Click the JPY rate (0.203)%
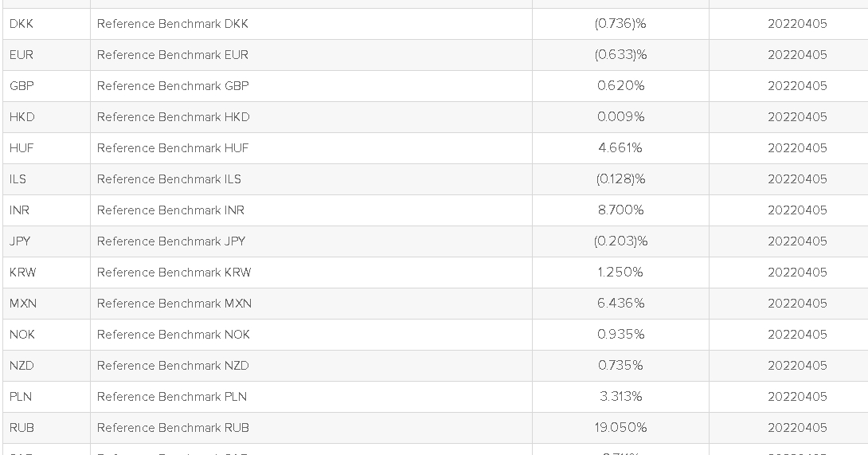 [x=620, y=241]
